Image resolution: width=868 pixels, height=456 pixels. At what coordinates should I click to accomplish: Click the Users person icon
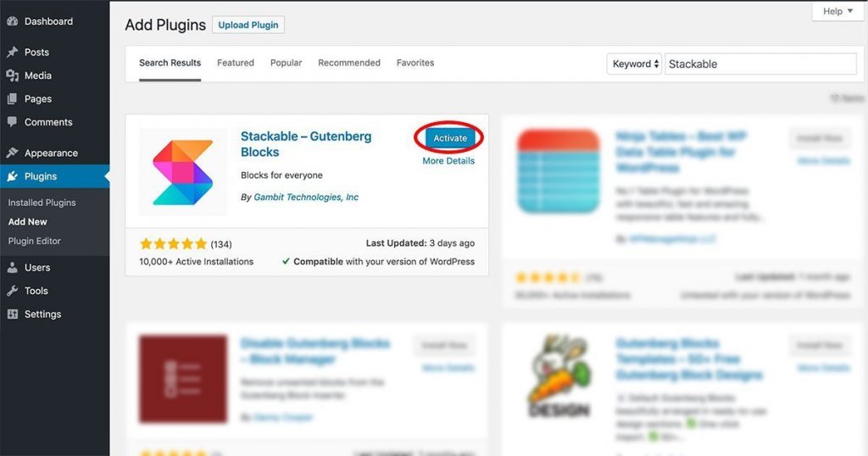[12, 267]
